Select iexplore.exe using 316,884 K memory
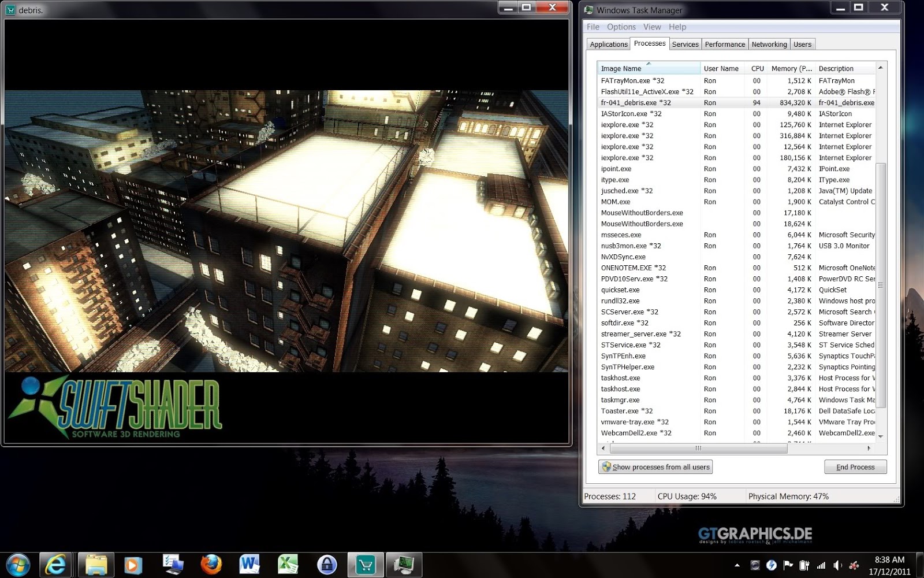Image resolution: width=924 pixels, height=578 pixels. 737,136
